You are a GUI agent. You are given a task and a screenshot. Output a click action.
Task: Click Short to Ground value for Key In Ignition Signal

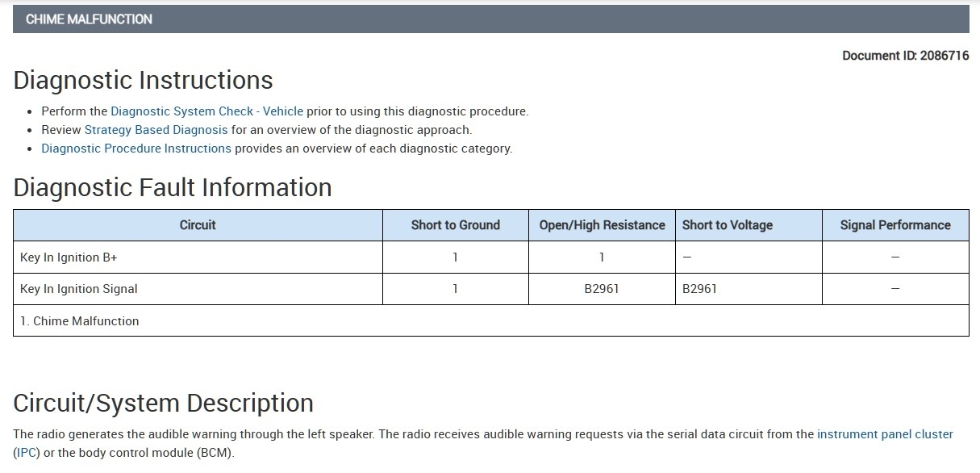[x=456, y=289]
